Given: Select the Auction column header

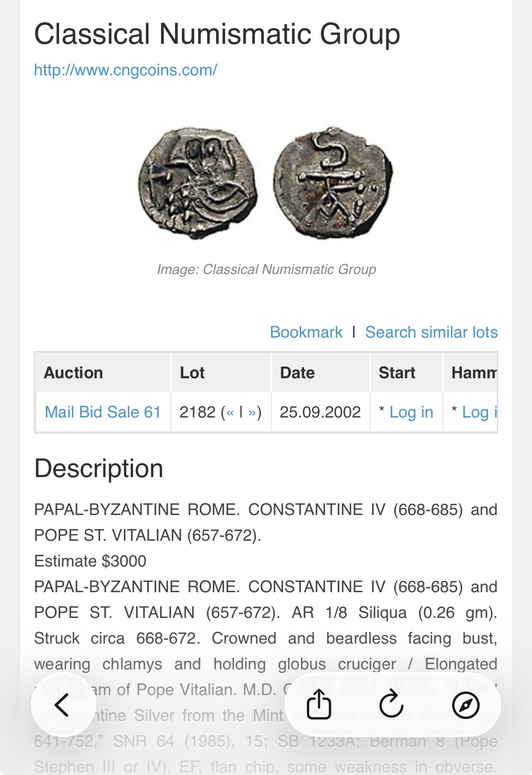Looking at the screenshot, I should tap(74, 373).
